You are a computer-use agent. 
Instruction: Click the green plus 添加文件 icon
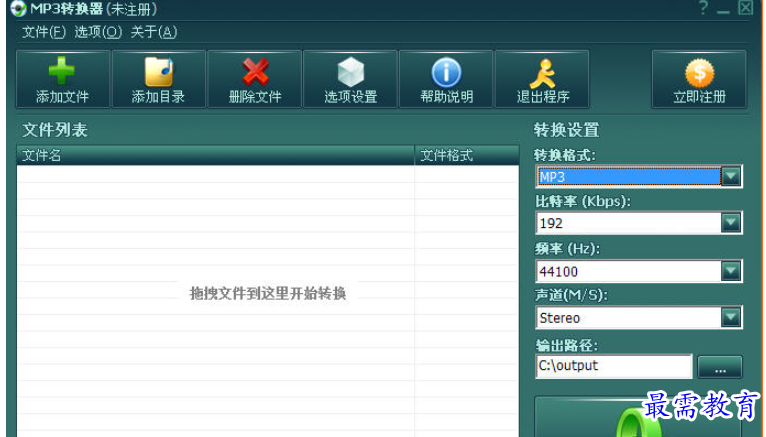62,71
